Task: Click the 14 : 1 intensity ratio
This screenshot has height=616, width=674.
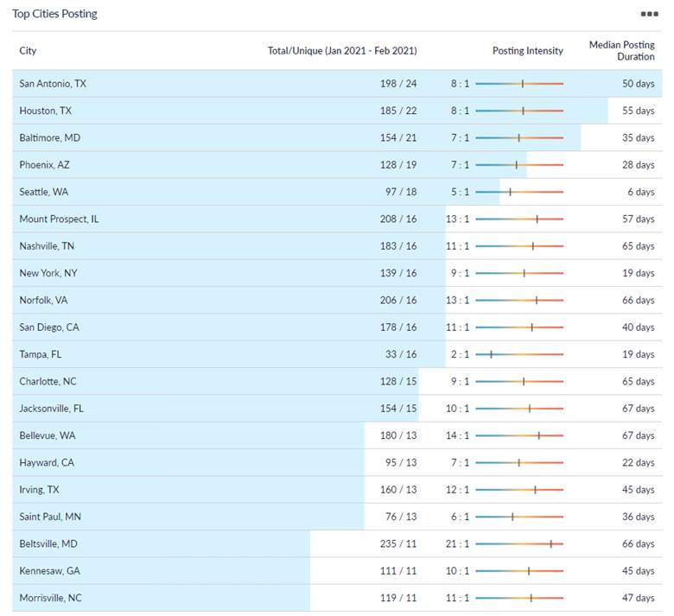Action: click(457, 435)
